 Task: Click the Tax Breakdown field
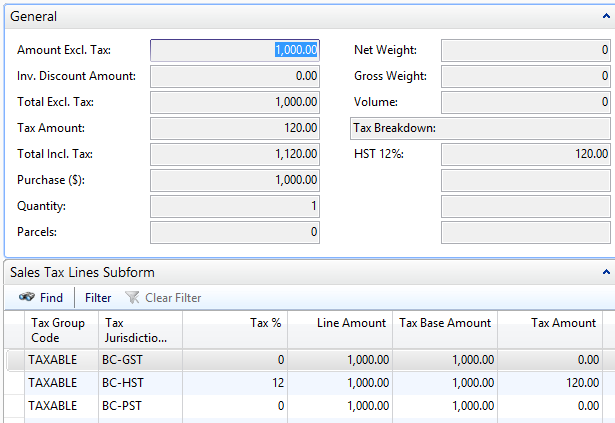480,128
